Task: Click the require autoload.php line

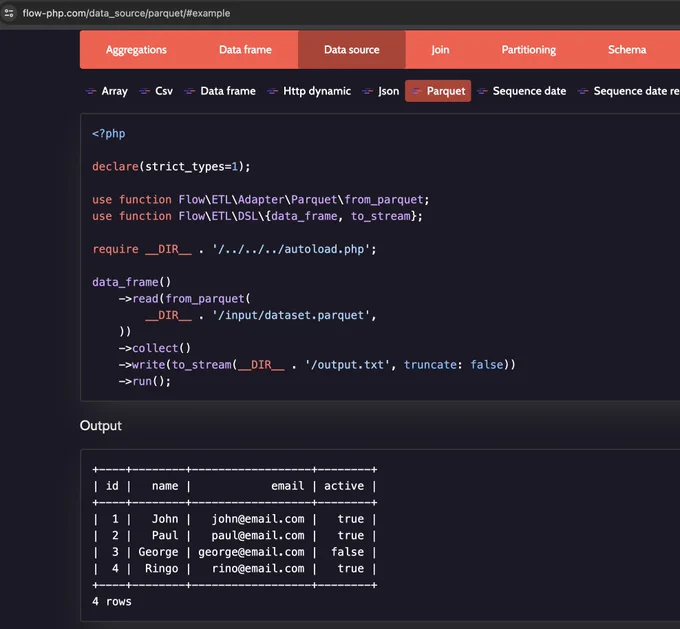Action: (x=234, y=249)
